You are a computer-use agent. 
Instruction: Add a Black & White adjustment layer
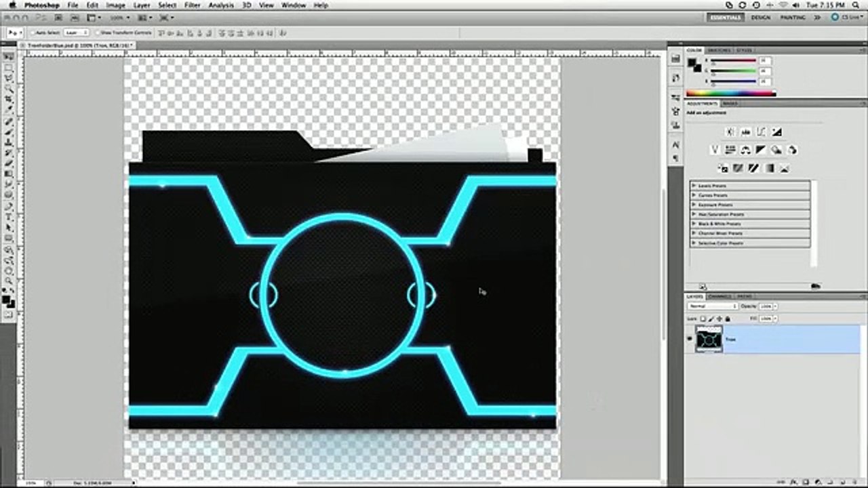[761, 150]
